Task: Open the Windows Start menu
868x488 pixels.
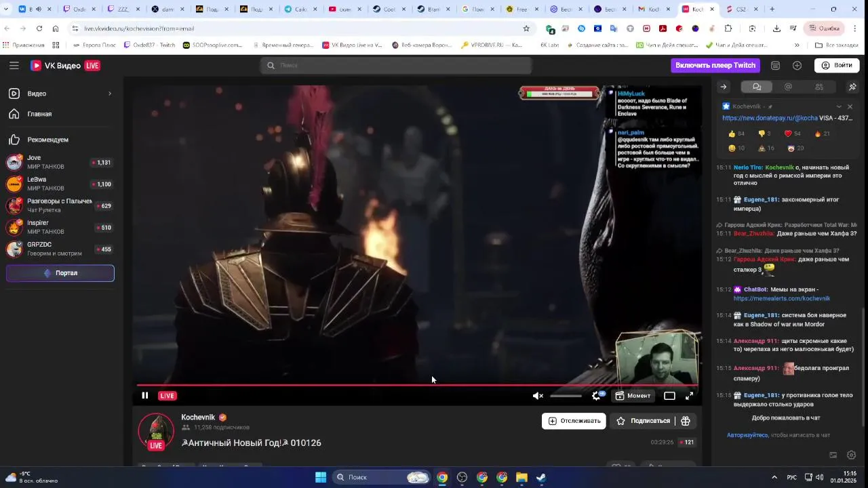Action: coord(321,477)
